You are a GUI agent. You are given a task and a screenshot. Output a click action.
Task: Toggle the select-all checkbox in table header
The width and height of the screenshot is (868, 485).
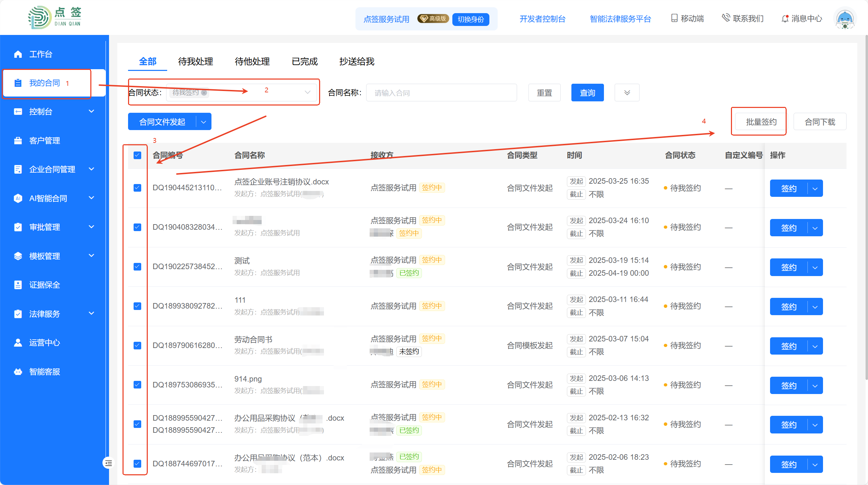click(x=137, y=155)
